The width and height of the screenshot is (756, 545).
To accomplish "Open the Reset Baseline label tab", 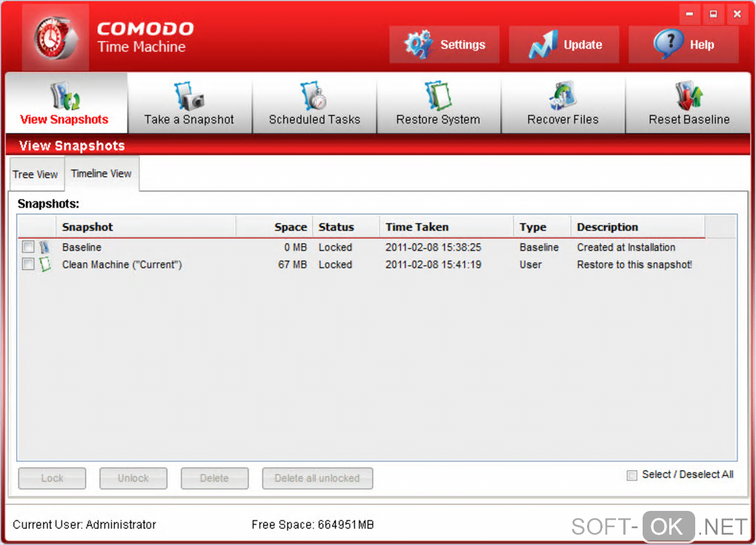I will click(x=689, y=119).
